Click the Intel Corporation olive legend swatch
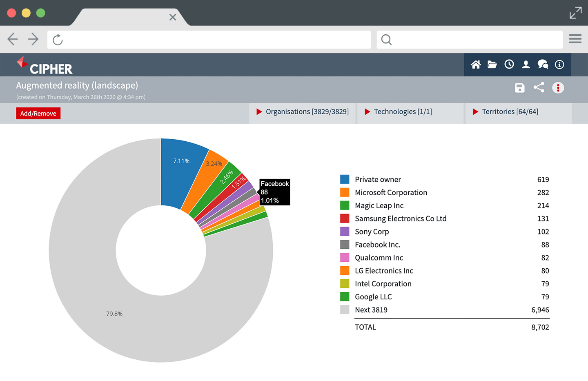Image resolution: width=588 pixels, height=381 pixels. coord(345,284)
